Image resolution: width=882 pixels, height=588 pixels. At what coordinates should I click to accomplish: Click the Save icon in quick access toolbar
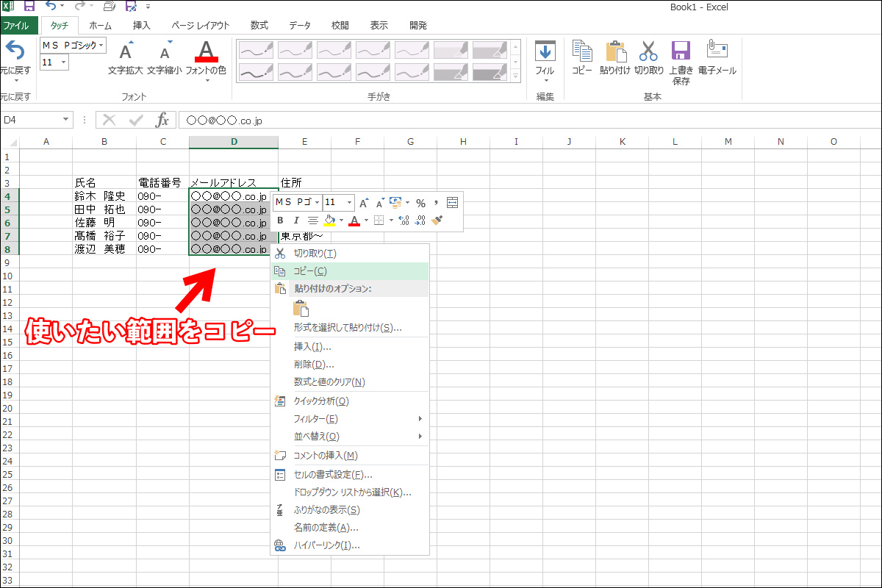click(x=29, y=7)
